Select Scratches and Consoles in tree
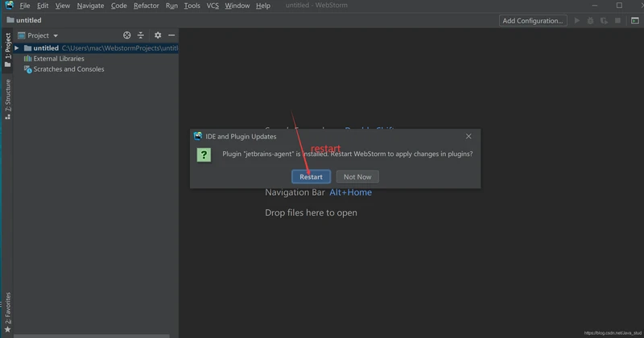This screenshot has width=644, height=338. coord(68,69)
